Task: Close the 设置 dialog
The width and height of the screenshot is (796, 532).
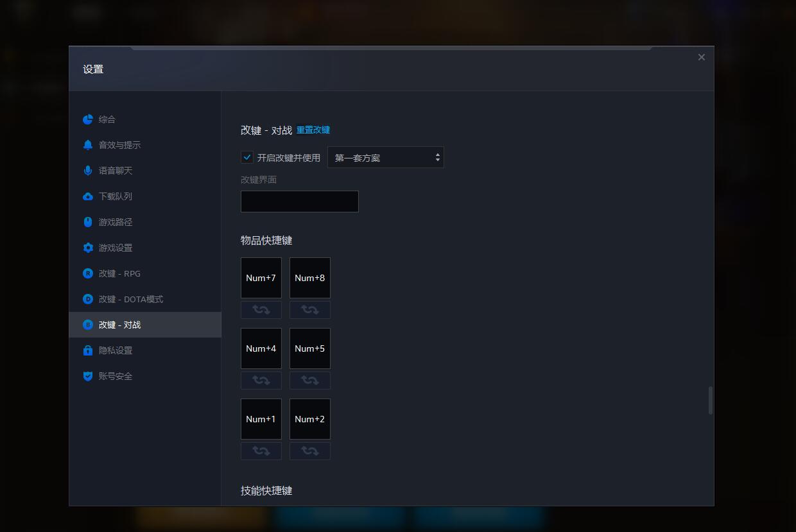Action: click(x=701, y=57)
